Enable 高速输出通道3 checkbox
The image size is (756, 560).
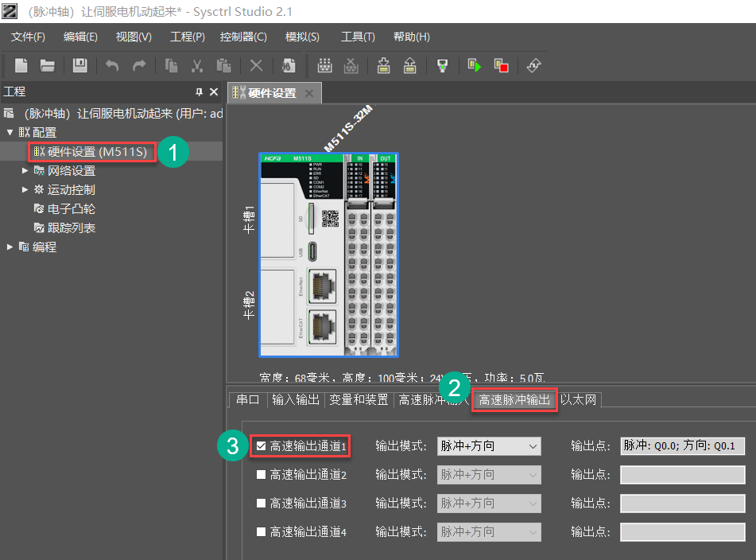261,503
